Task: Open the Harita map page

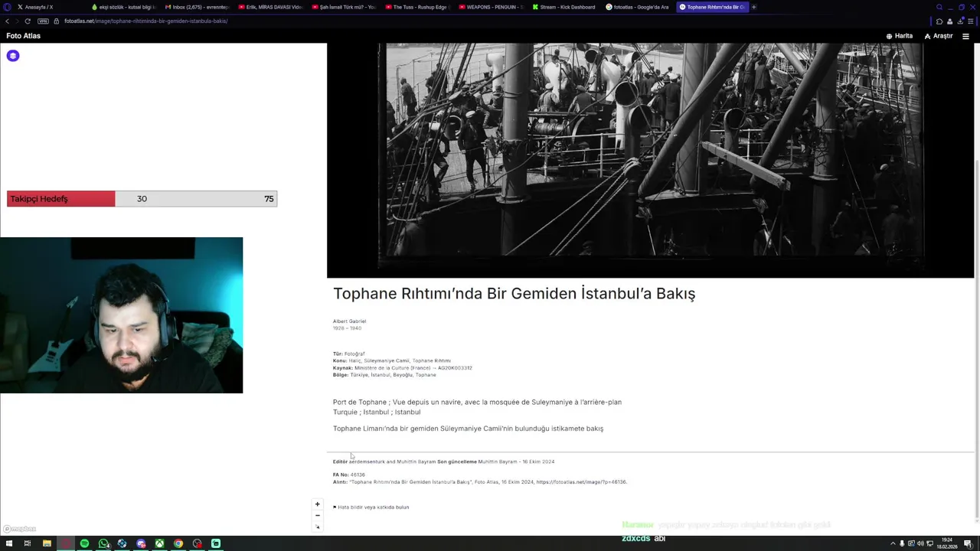Action: click(x=900, y=36)
